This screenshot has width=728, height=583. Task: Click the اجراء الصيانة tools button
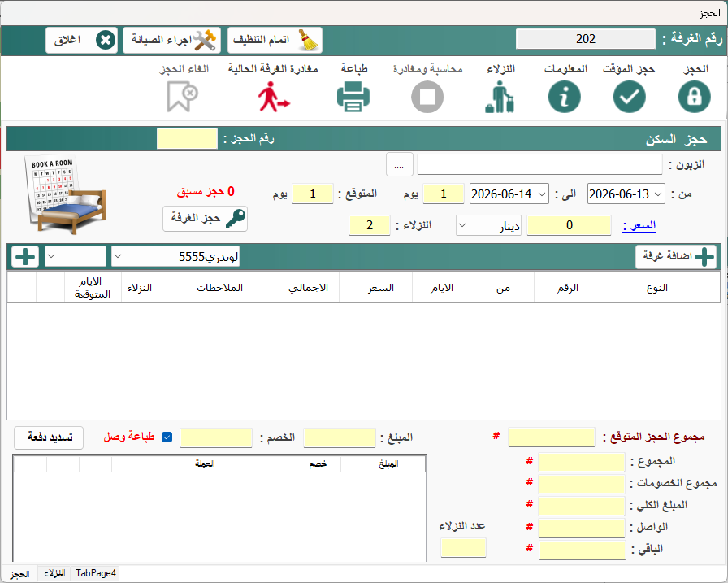tap(171, 40)
